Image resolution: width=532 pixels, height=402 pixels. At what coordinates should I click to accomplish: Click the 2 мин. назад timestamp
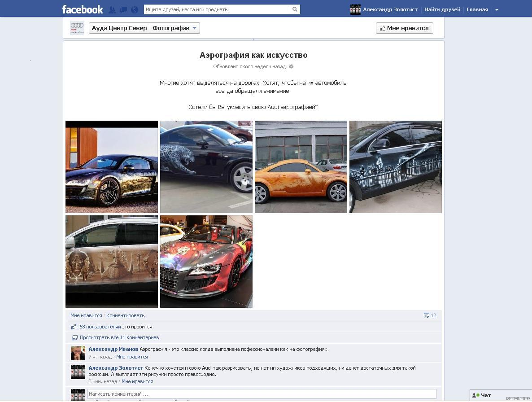103,382
